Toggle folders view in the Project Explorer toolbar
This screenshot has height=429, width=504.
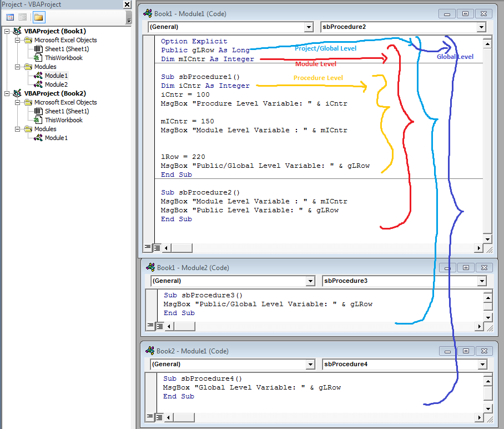tap(39, 17)
